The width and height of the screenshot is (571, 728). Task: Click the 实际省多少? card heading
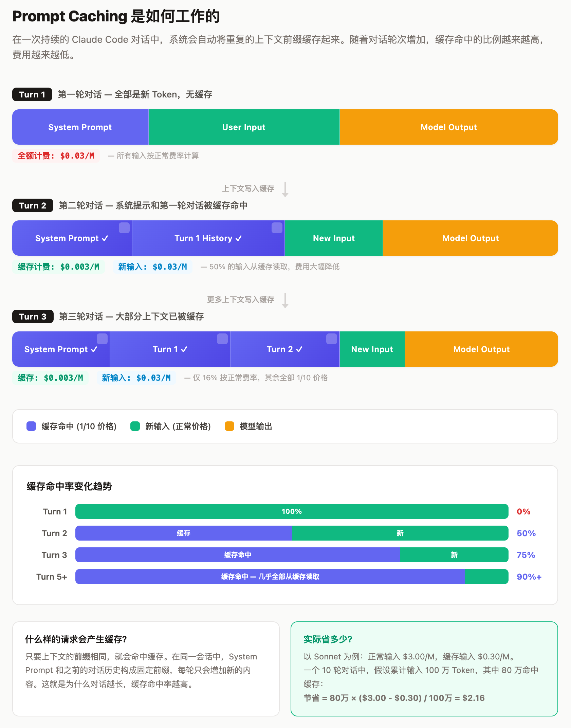click(328, 639)
